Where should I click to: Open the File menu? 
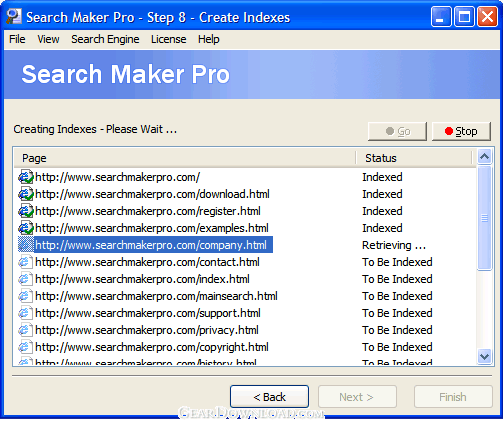coord(17,39)
